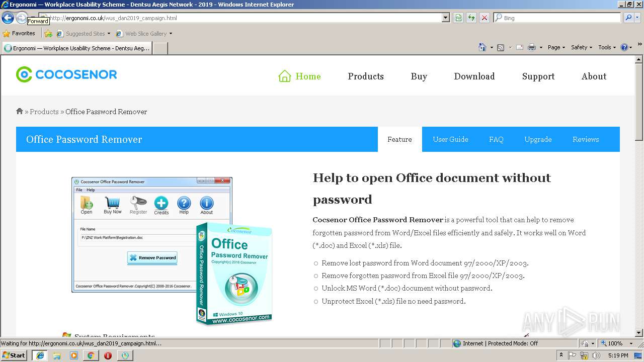
Task: Expand the command bar overflow chevron
Action: pos(640,44)
